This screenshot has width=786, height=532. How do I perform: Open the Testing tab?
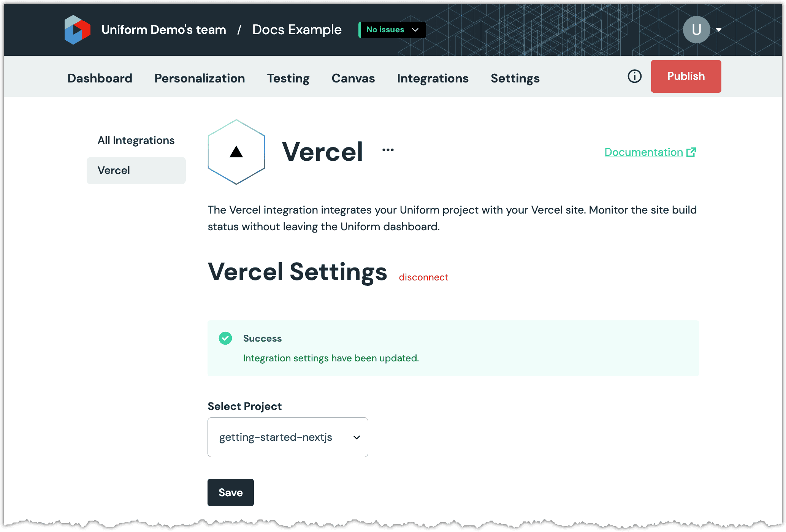pyautogui.click(x=288, y=78)
